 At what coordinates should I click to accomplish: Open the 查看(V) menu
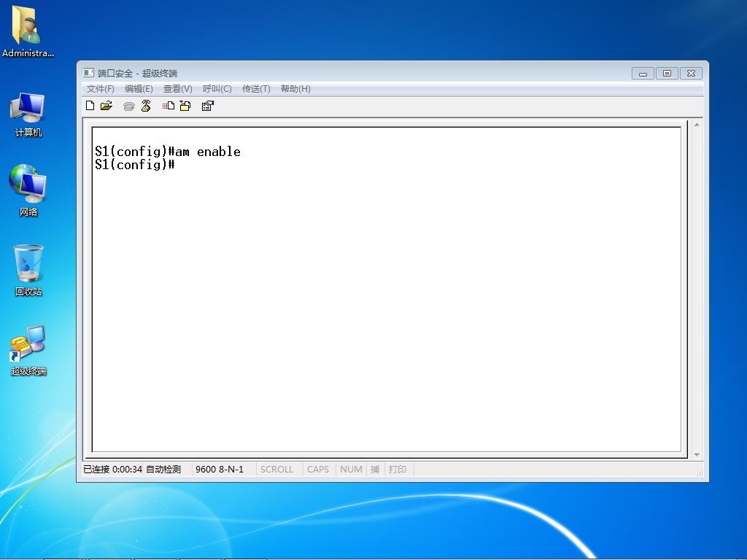[x=178, y=88]
